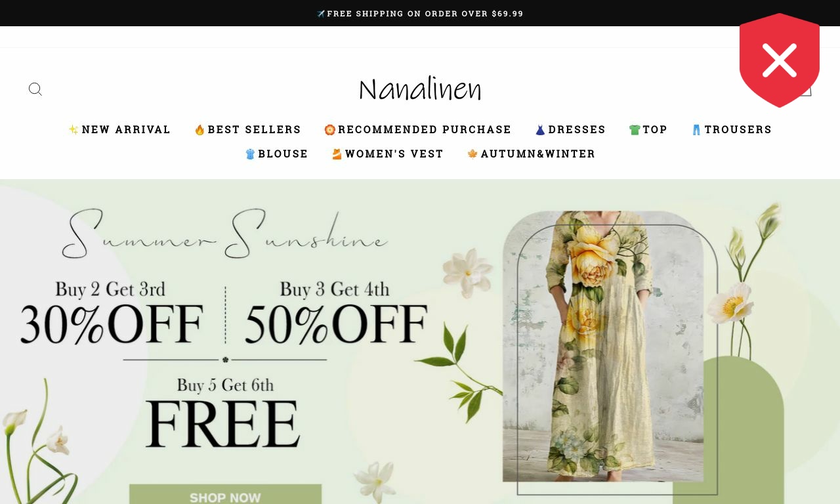Click the maple leaf icon beside Autumn&Winter
Screen dimensions: 840x504
(472, 154)
